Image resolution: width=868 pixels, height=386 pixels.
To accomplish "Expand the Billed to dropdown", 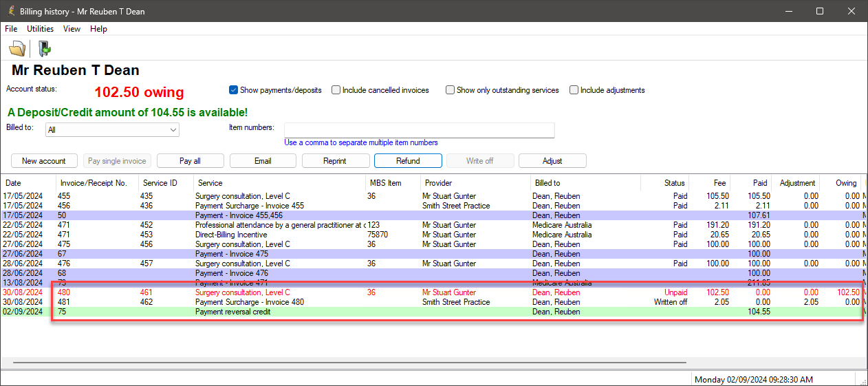I will pyautogui.click(x=173, y=129).
